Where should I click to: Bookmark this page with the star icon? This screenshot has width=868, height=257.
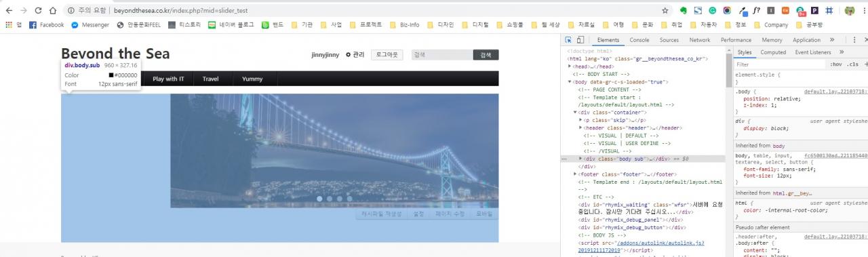[665, 11]
